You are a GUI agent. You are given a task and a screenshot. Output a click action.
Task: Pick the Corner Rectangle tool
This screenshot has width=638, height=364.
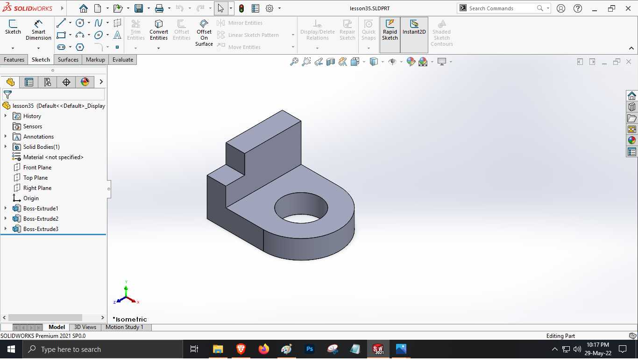[61, 35]
